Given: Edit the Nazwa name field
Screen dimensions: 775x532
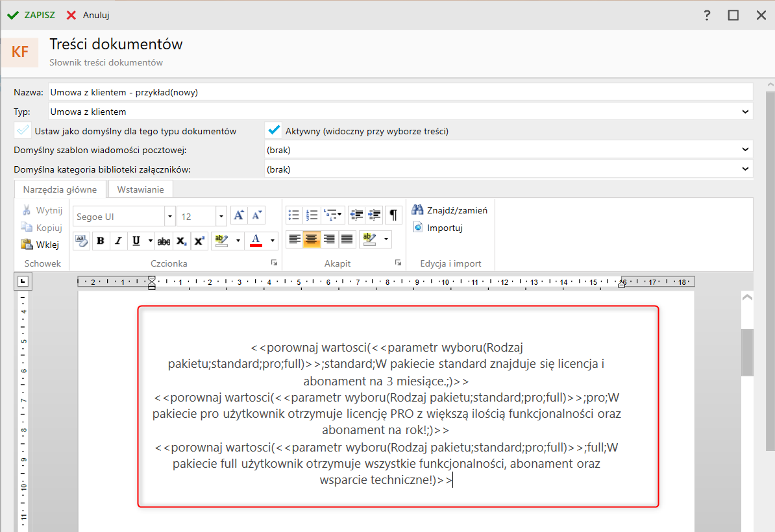Looking at the screenshot, I should [400, 92].
